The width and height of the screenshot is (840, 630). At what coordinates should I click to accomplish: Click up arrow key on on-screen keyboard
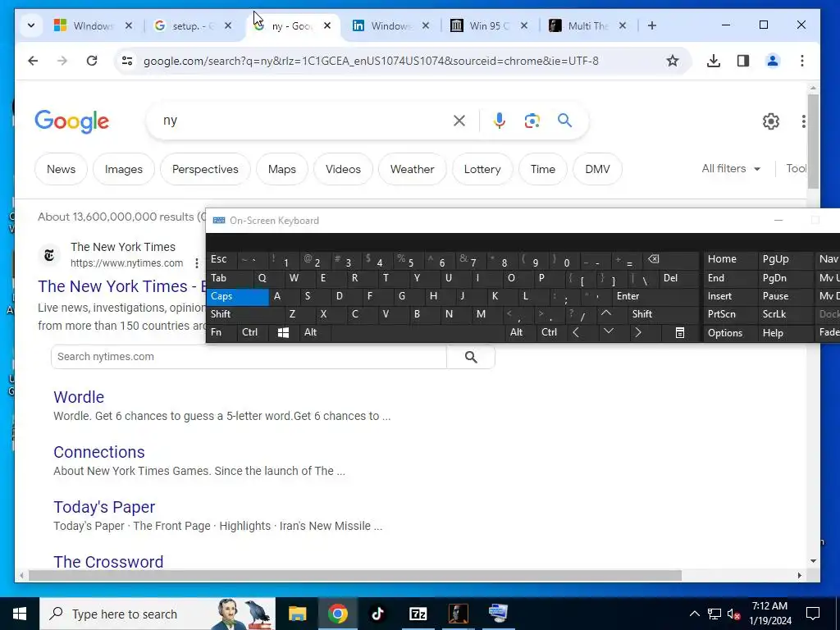[x=606, y=314]
